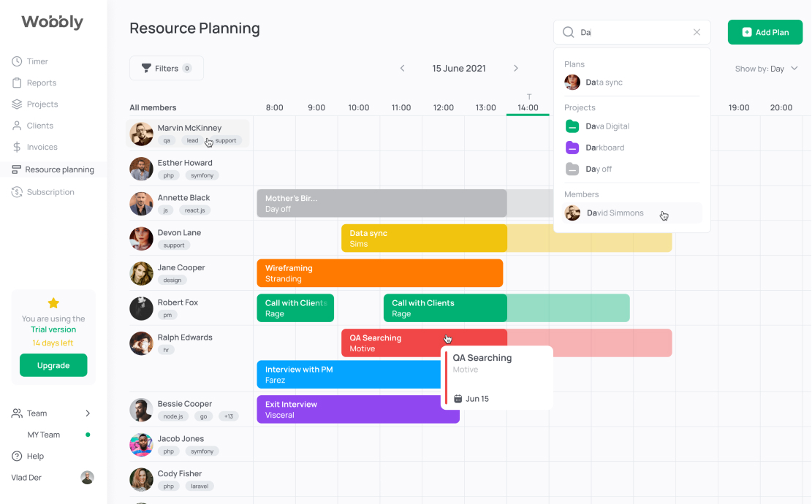Click the calendar icon beside Jun 15
Screen dimensions: 812x504
[x=458, y=399]
